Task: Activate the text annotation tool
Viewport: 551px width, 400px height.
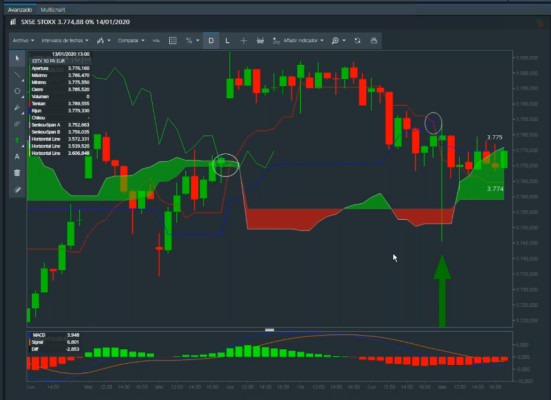Action: (17, 156)
